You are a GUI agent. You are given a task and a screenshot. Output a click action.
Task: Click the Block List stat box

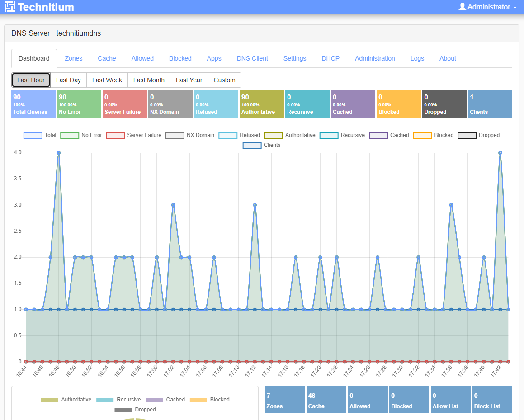492,399
